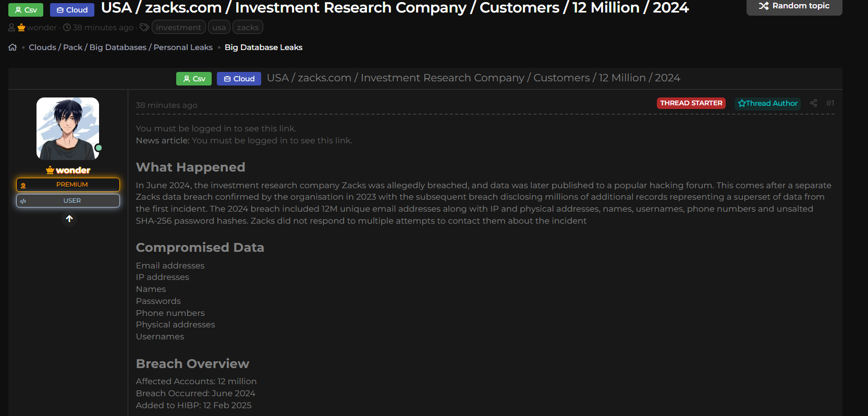The image size is (868, 416).
Task: Toggle the USER badge in the sidebar
Action: coord(68,200)
